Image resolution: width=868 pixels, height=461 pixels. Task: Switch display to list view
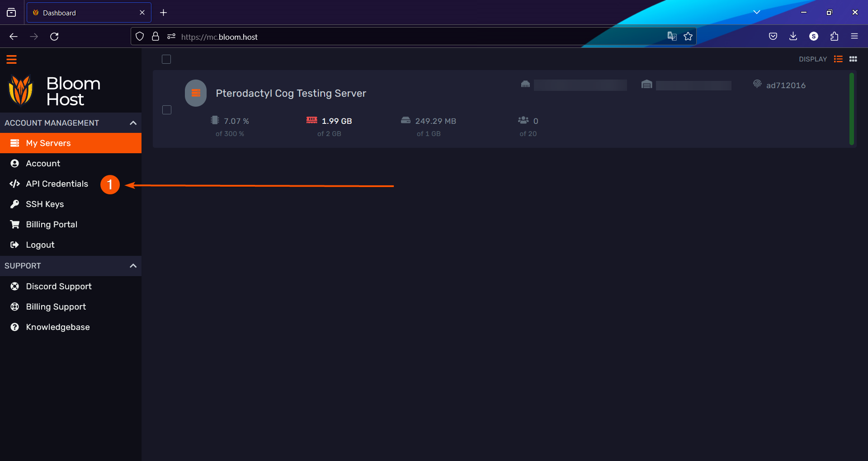point(838,59)
